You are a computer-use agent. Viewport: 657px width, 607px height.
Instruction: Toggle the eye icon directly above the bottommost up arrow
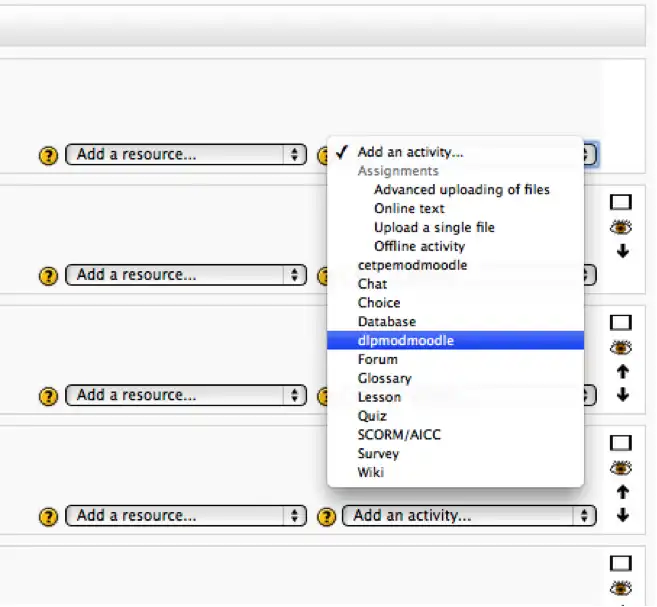621,467
